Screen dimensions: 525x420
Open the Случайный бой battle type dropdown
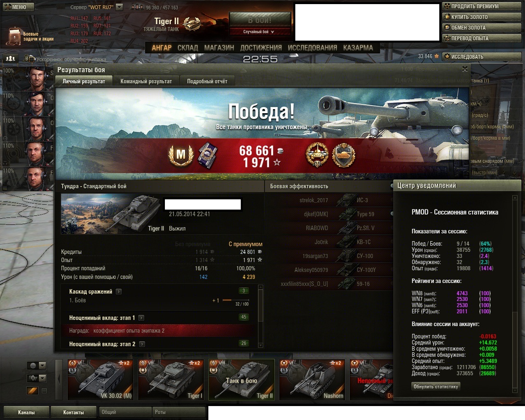[x=260, y=32]
